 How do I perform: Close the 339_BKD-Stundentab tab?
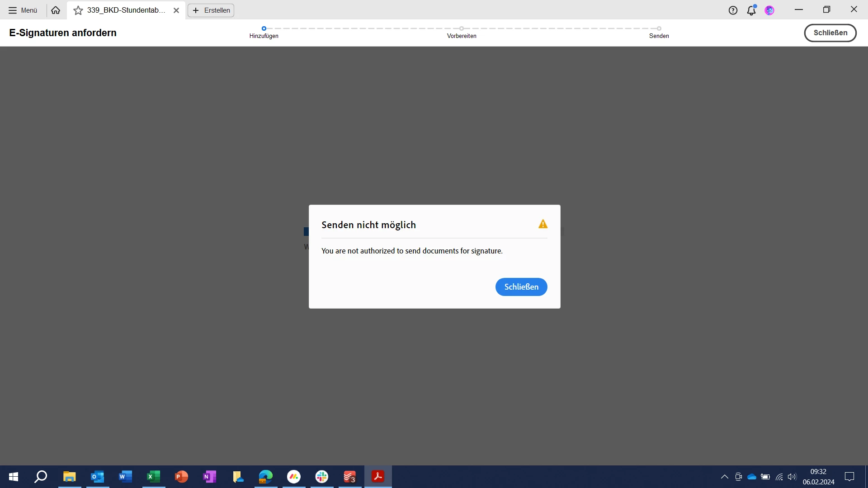point(176,10)
